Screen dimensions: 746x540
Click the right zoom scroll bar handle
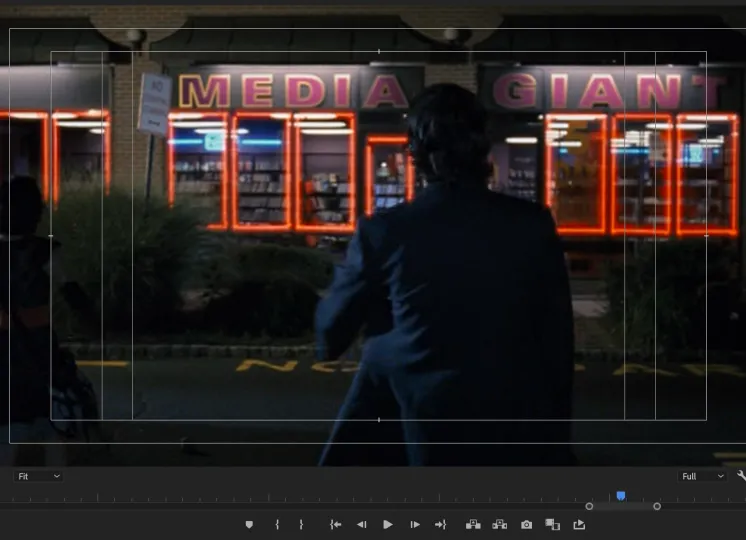tap(657, 506)
